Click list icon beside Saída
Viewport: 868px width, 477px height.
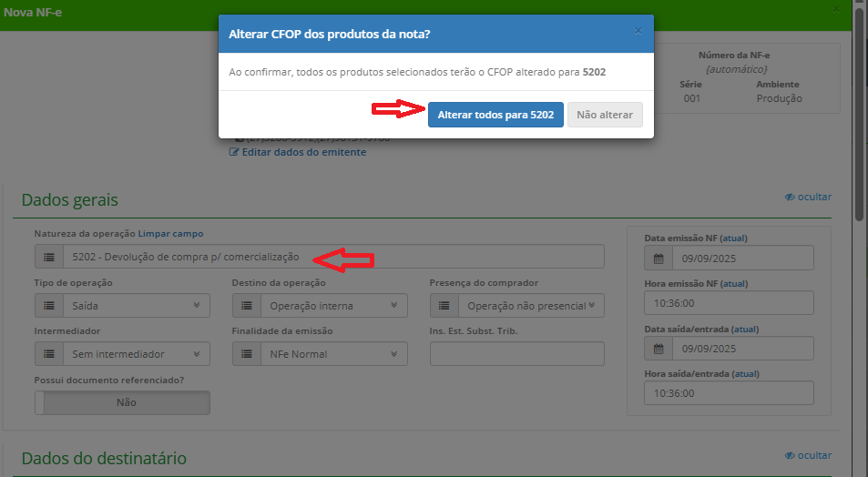pos(49,306)
